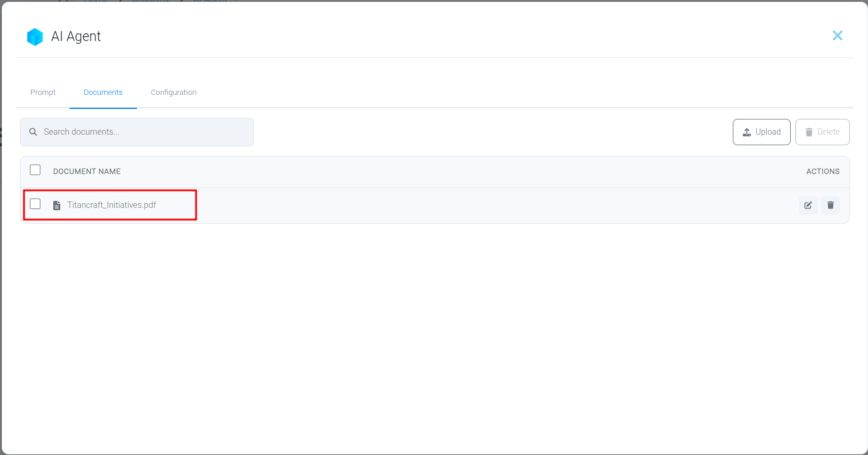Select the Documents tab
This screenshot has height=455, width=868.
(103, 93)
